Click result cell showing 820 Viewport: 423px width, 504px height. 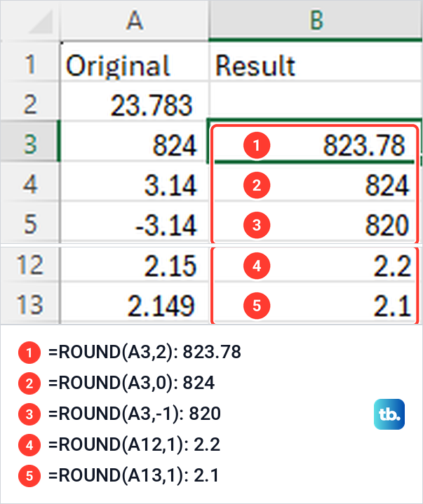pos(316,222)
